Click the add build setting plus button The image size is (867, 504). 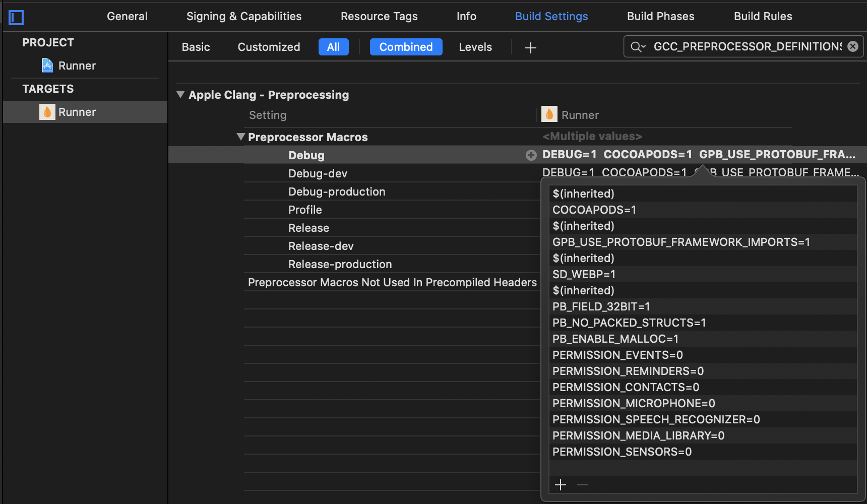[x=530, y=47]
